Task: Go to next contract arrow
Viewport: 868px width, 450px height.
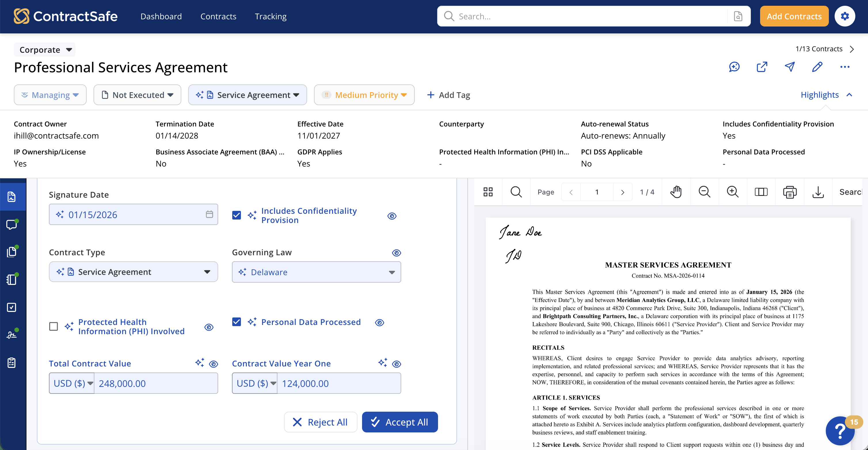Action: [852, 49]
